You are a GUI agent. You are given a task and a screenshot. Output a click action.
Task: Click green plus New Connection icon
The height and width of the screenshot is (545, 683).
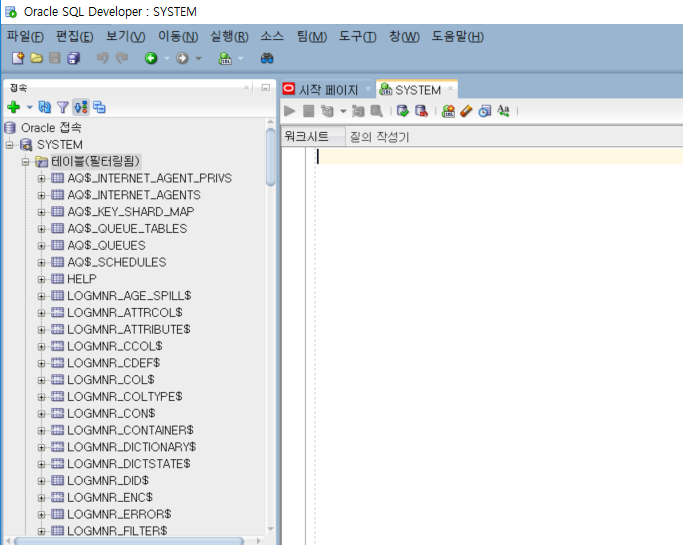(14, 107)
